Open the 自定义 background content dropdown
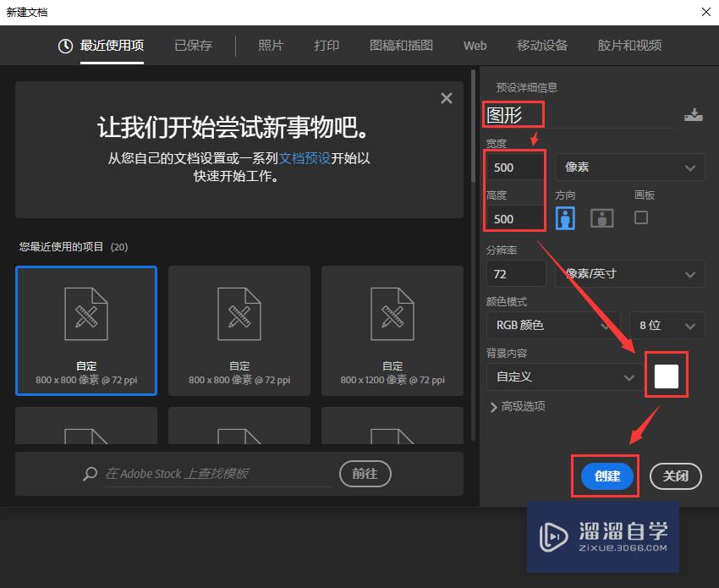 (x=563, y=376)
